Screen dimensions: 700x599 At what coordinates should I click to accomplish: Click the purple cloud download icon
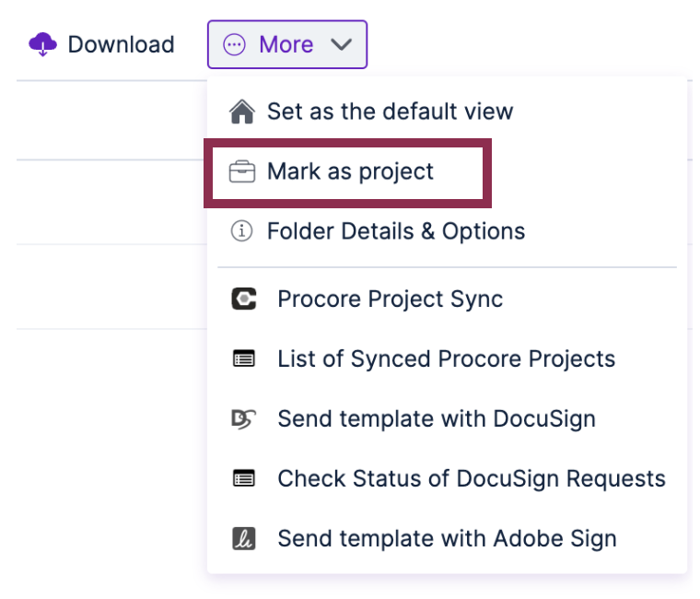[42, 44]
